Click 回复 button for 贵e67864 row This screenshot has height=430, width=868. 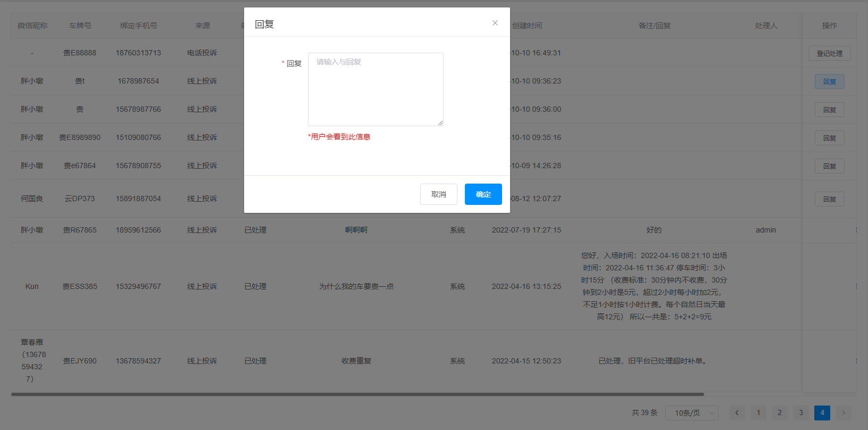coord(829,166)
